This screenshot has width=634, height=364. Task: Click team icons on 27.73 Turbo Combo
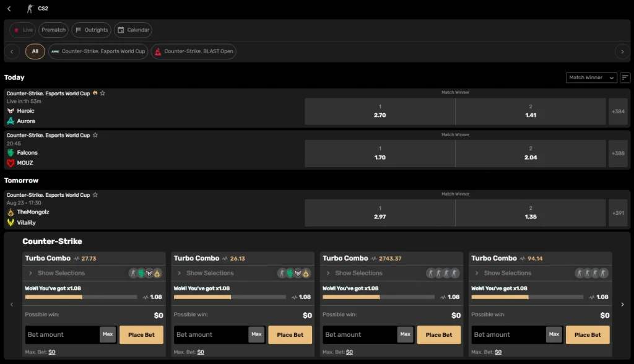point(145,274)
